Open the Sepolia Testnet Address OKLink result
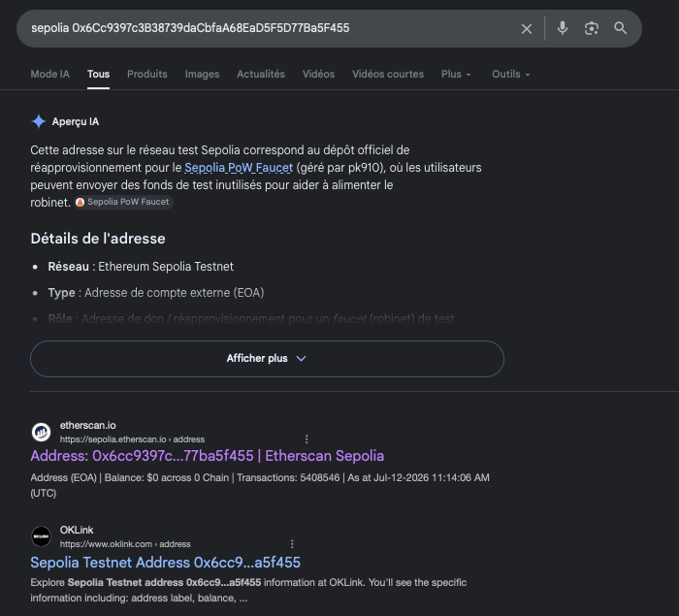Image resolution: width=679 pixels, height=616 pixels. [166, 563]
